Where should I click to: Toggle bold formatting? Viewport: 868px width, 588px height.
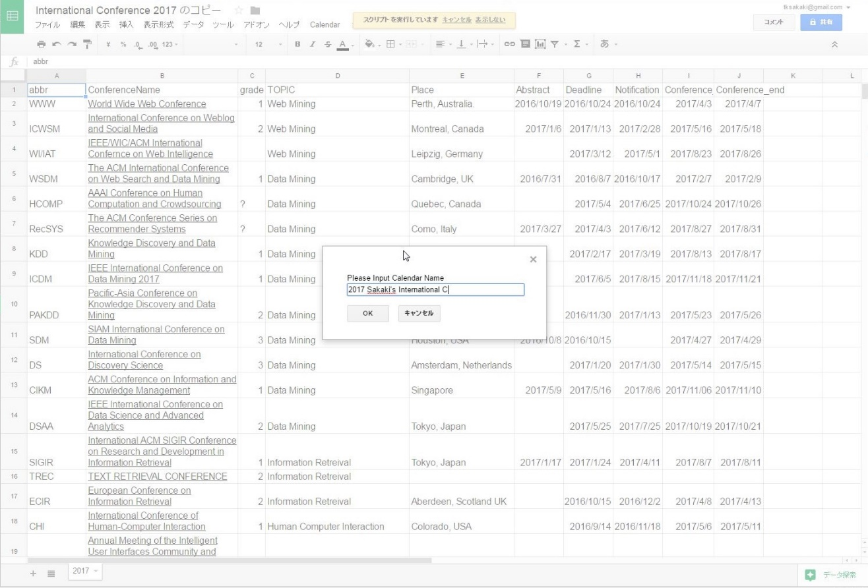(x=297, y=44)
